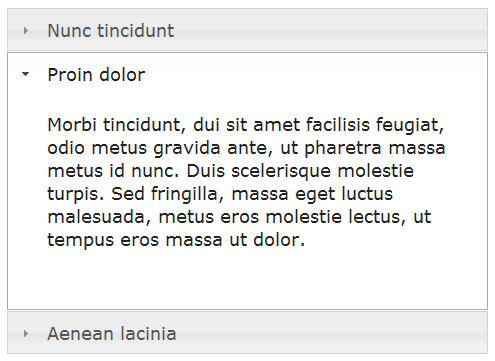
Task: Collapse the open Proin dolor section
Action: coord(247,74)
